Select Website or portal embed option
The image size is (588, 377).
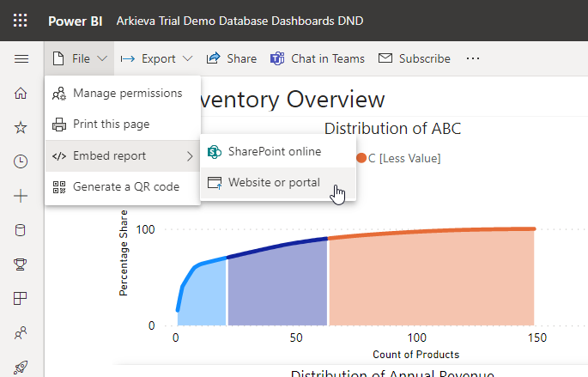click(278, 183)
